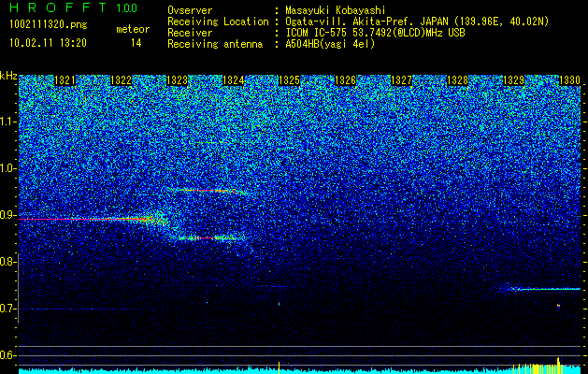Click the Receiving Location label
Screen dimensions: 588x374
pos(218,22)
